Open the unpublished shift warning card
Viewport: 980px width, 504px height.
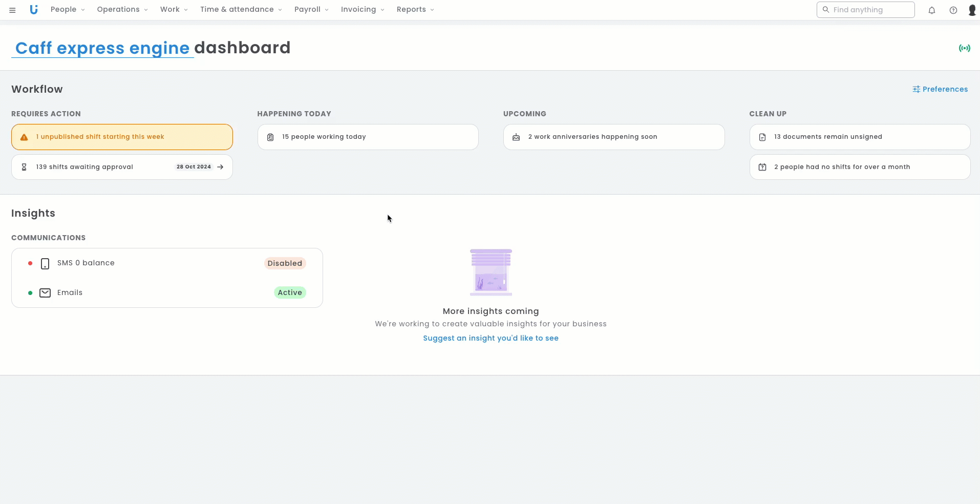pos(122,137)
